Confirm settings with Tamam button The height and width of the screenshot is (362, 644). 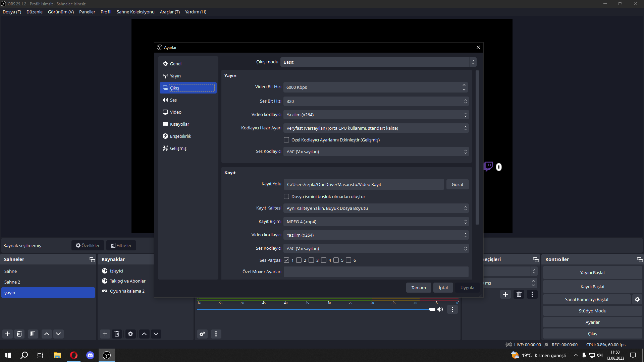(419, 288)
